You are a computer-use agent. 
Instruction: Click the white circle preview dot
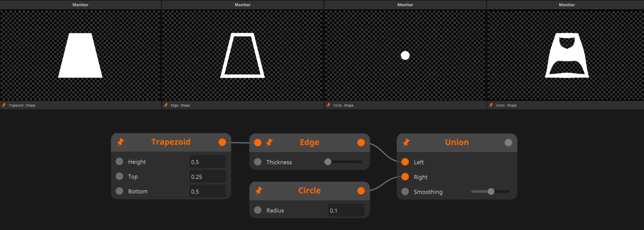(405, 55)
